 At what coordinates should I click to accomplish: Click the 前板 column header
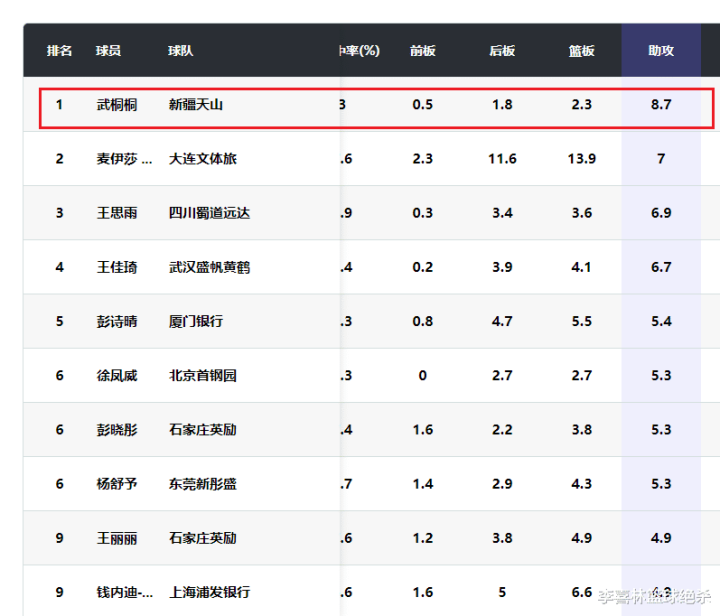pos(422,50)
